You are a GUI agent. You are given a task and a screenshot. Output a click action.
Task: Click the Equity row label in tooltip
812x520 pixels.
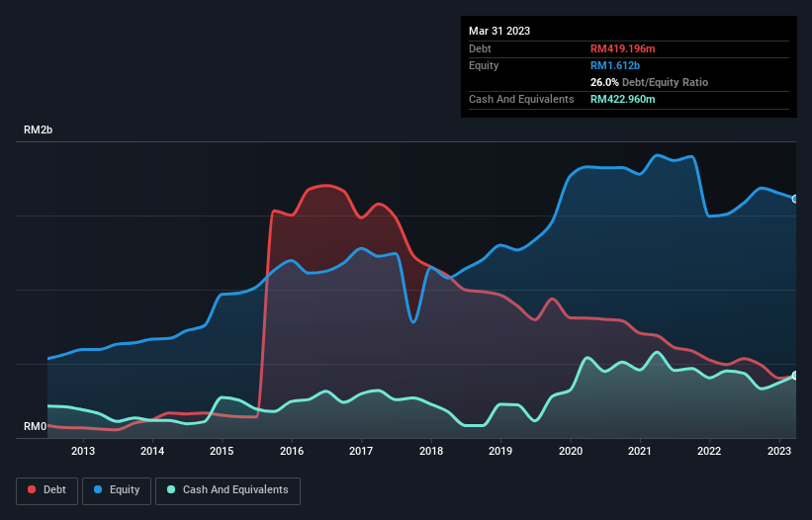click(x=484, y=65)
